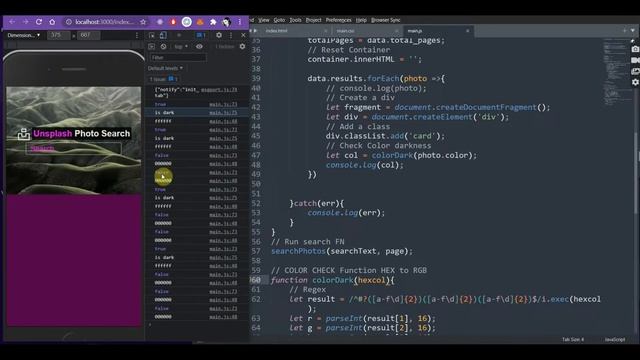Open the Default levels dropdown
This screenshot has height=360, width=640.
pos(165,68)
